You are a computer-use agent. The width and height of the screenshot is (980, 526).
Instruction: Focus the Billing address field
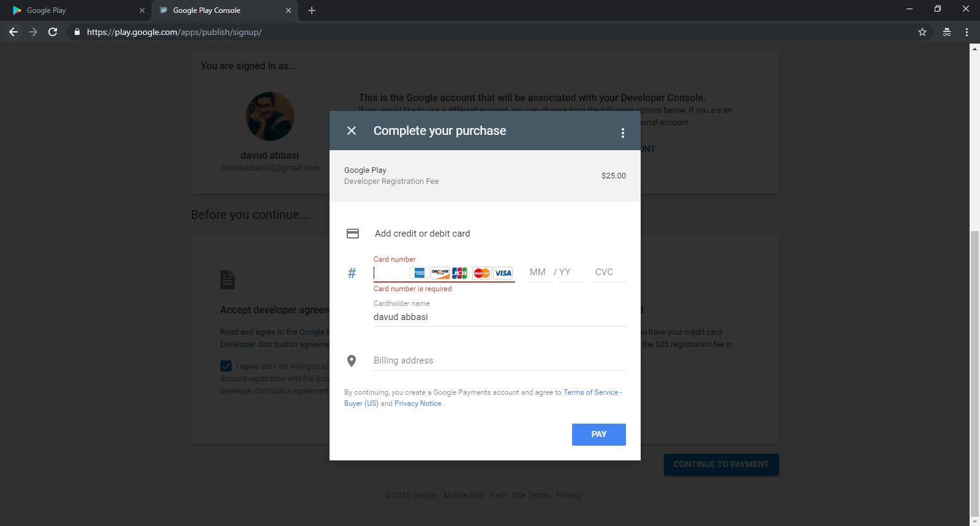[x=500, y=360]
